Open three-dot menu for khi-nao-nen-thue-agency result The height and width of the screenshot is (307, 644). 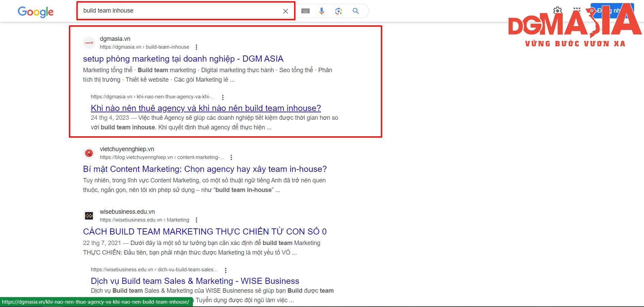(223, 97)
